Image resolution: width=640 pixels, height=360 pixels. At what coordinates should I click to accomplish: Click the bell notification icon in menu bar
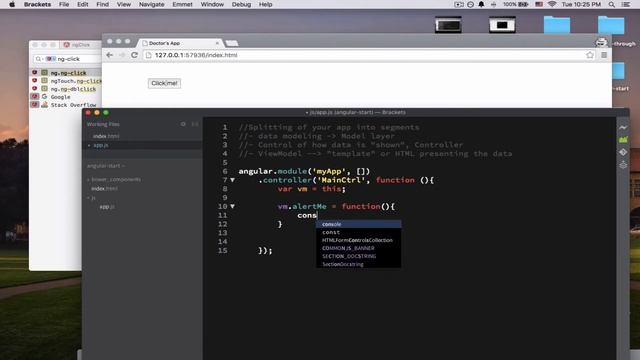(x=482, y=4)
